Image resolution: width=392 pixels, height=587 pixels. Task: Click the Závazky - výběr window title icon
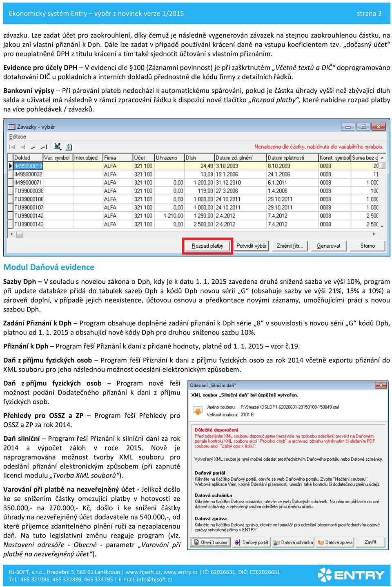(11, 127)
